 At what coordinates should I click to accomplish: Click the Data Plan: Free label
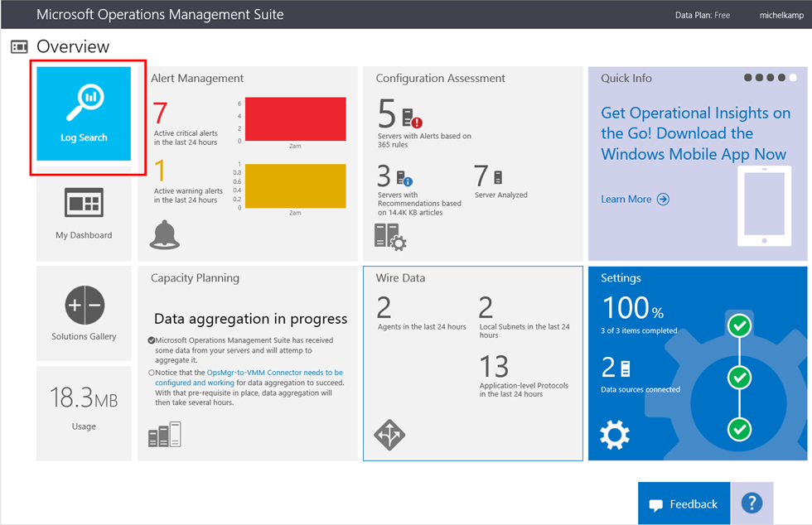[703, 15]
